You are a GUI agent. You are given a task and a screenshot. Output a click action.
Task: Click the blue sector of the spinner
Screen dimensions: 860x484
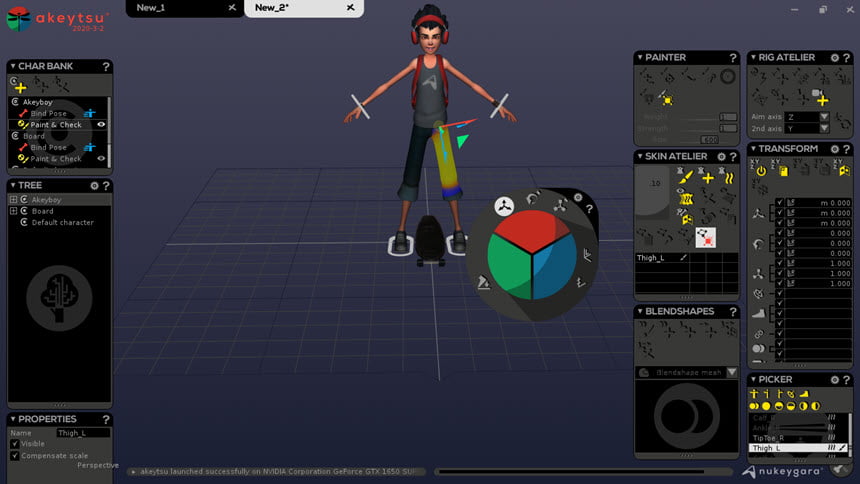pos(554,266)
